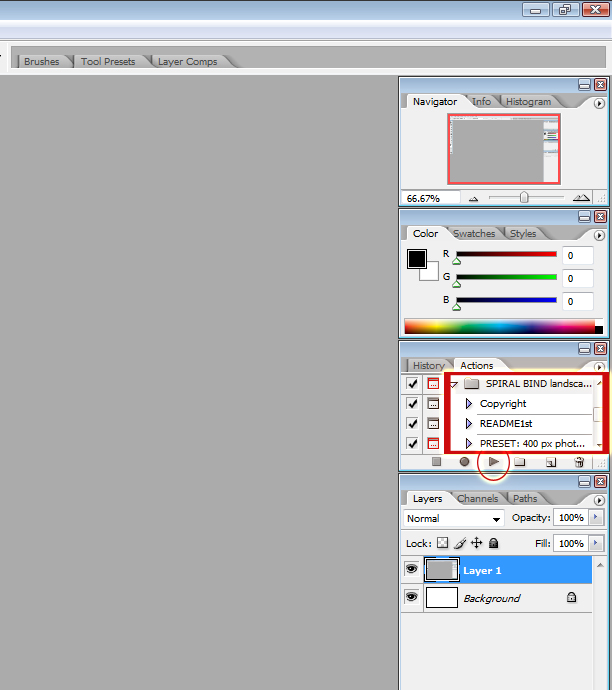Screen dimensions: 612x690
Task: Uncheck the SPIRAL BIND set checkbox
Action: [x=412, y=383]
